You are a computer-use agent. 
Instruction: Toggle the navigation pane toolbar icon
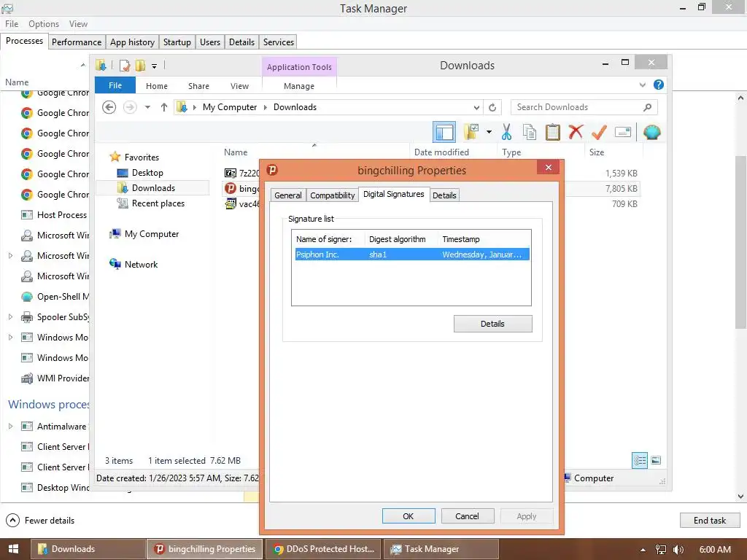(x=444, y=132)
